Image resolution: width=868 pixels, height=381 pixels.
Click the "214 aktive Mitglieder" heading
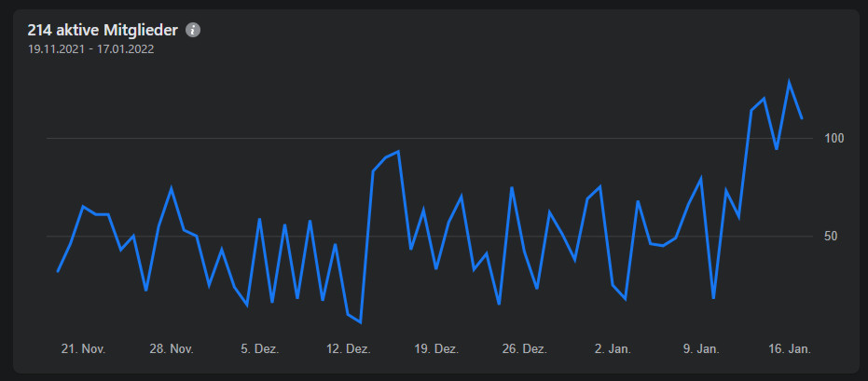coord(103,30)
